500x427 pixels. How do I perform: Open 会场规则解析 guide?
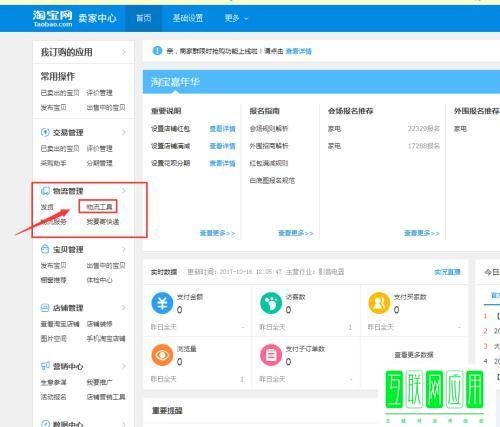point(269,129)
